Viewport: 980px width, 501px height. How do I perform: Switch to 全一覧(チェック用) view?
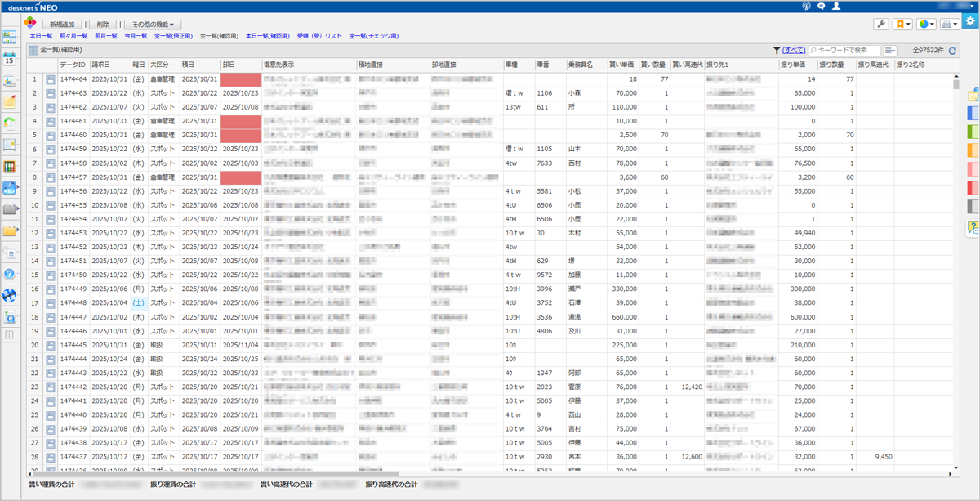coord(373,36)
